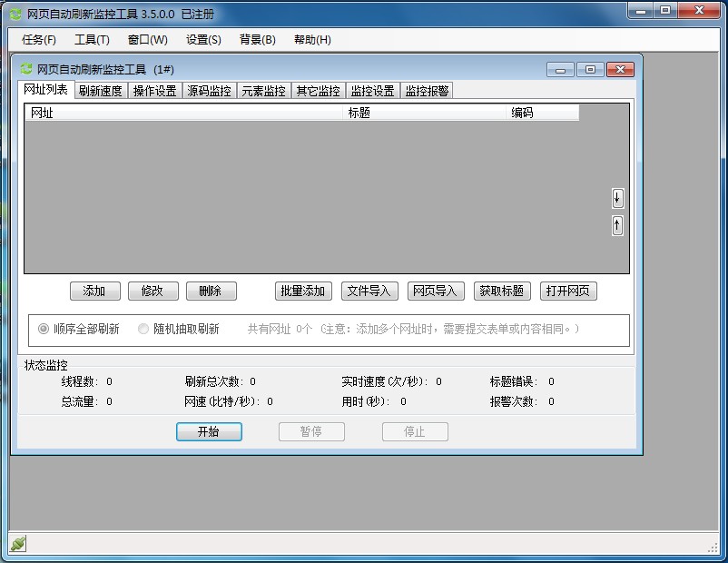728x563 pixels.
Task: Switch to the 源码监控 tab
Action: [209, 91]
